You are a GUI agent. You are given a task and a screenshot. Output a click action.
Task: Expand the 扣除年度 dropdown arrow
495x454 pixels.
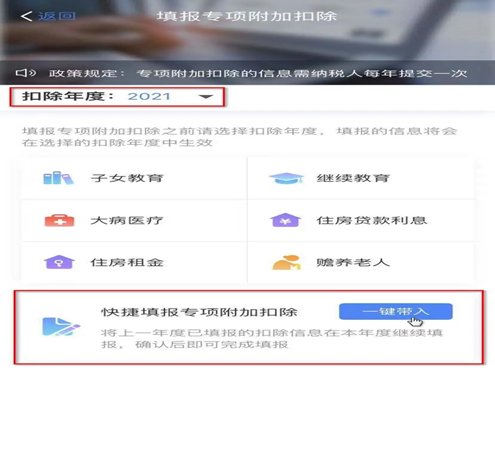click(206, 97)
